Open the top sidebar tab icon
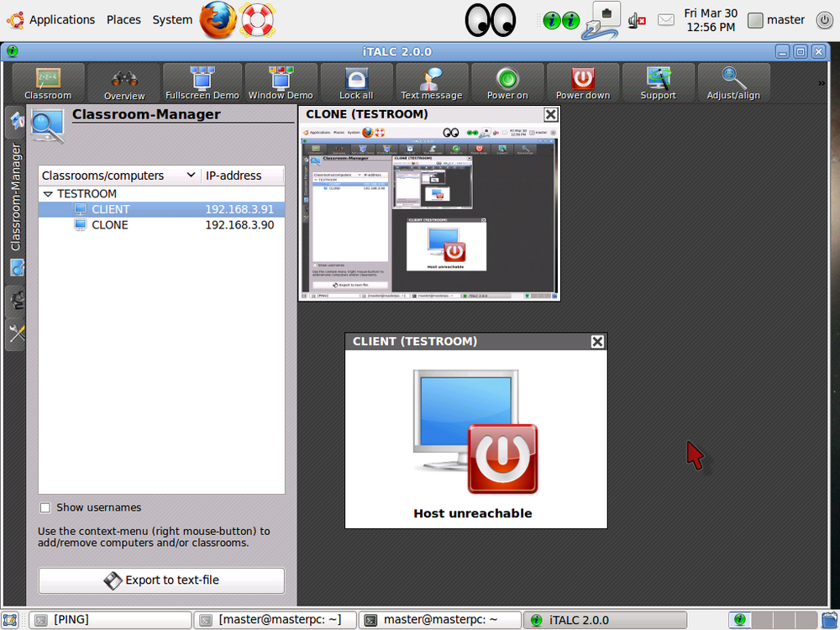Viewport: 840px width, 630px height. pyautogui.click(x=15, y=120)
